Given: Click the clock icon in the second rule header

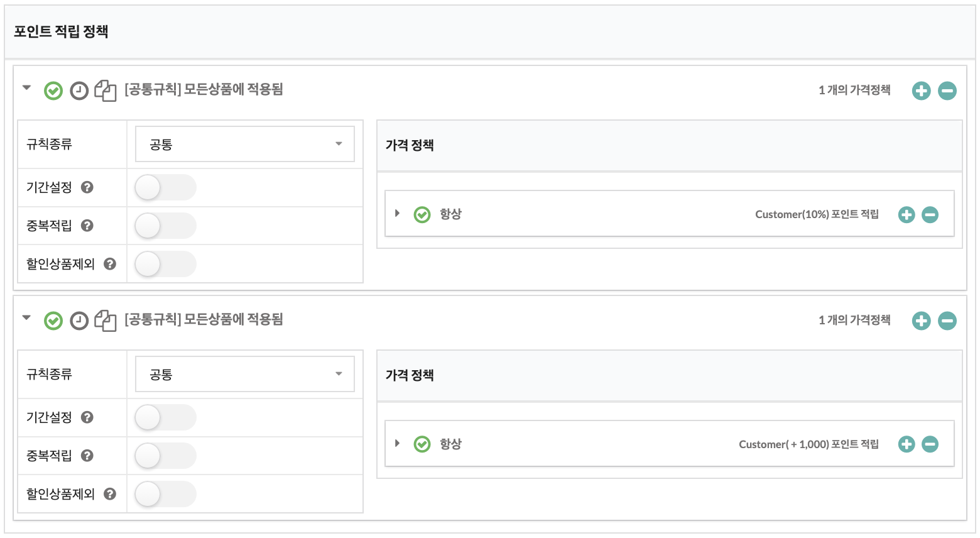Looking at the screenshot, I should coord(79,321).
